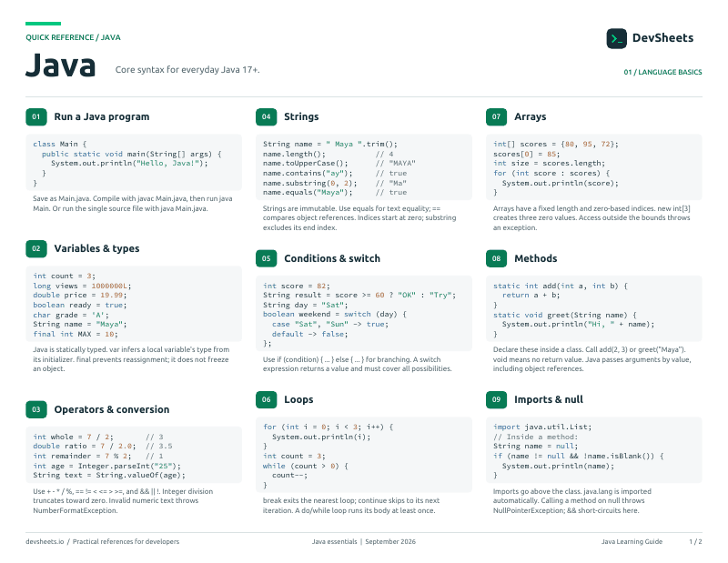Click the "Methods" section heading
This screenshot has height=563, width=728.
point(535,258)
